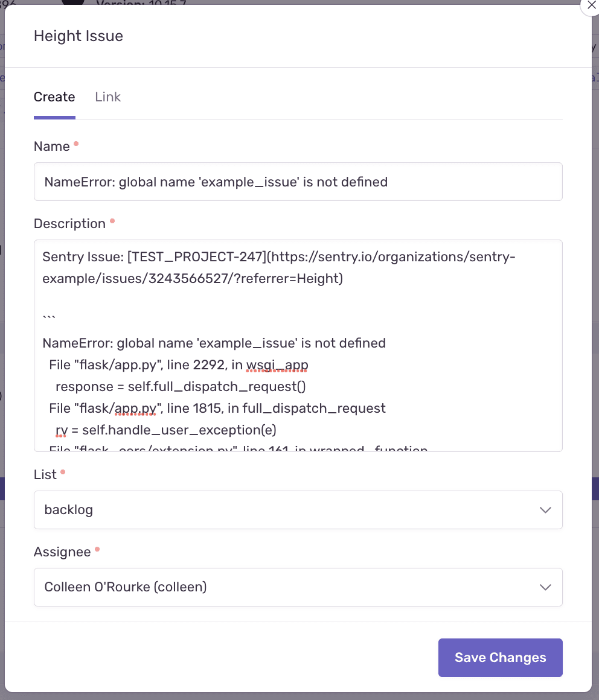The image size is (599, 700).
Task: Click inside the Description text area
Action: (x=298, y=344)
